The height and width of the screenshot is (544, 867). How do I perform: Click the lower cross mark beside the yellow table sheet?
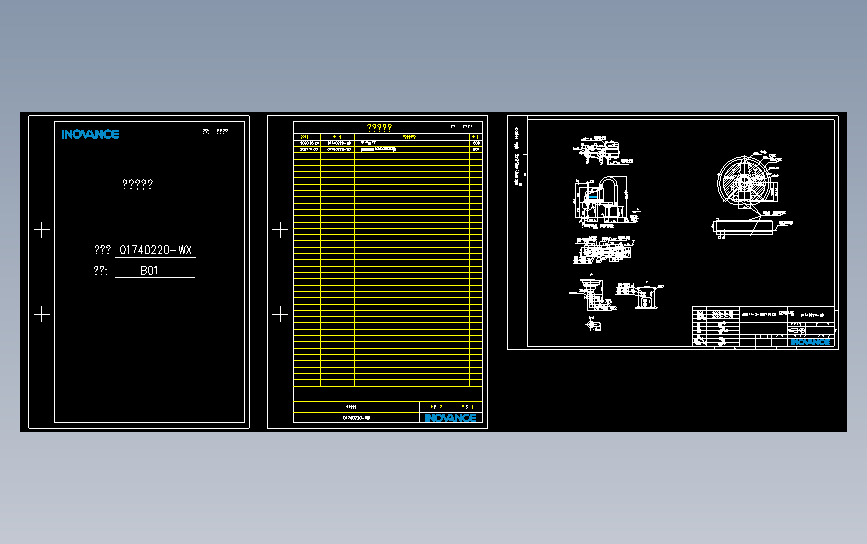[x=280, y=315]
